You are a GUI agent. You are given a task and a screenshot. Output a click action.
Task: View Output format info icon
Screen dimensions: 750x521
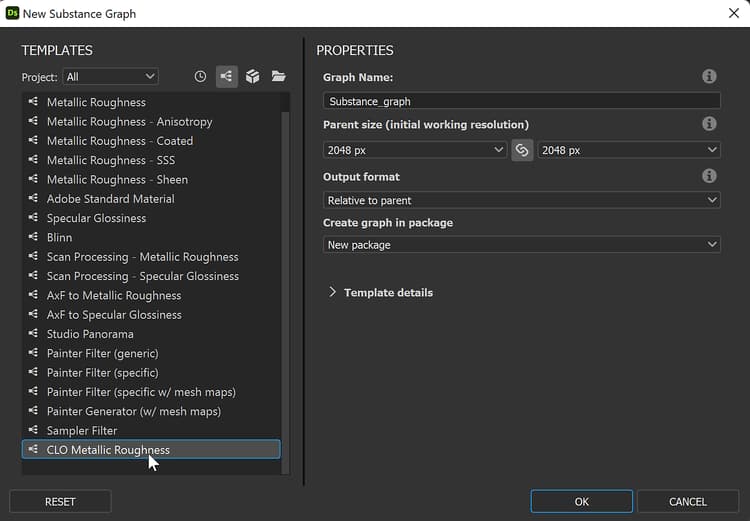709,176
